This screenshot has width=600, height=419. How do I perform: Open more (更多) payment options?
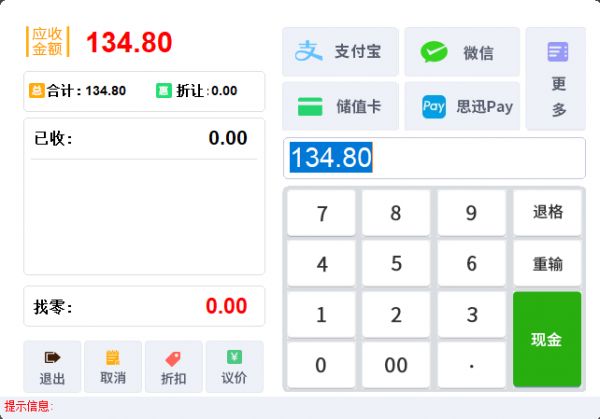coord(556,79)
